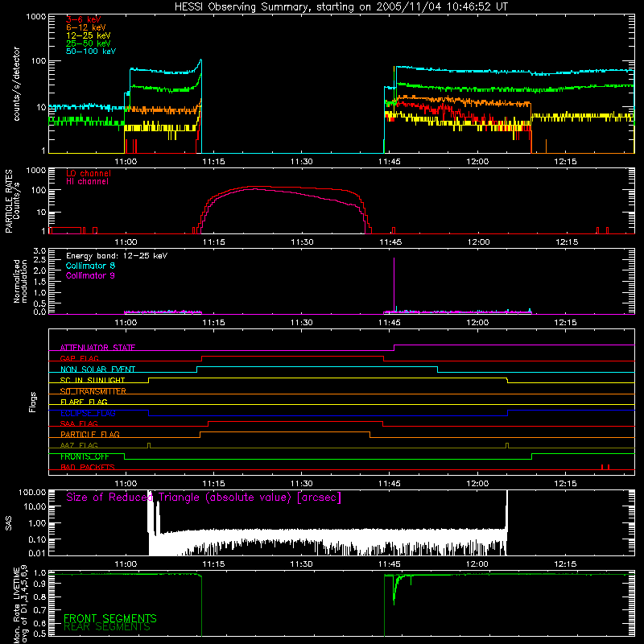644x644 pixels.
Task: Click the ATTENUATOR_STATE flag label
Action: pos(97,348)
